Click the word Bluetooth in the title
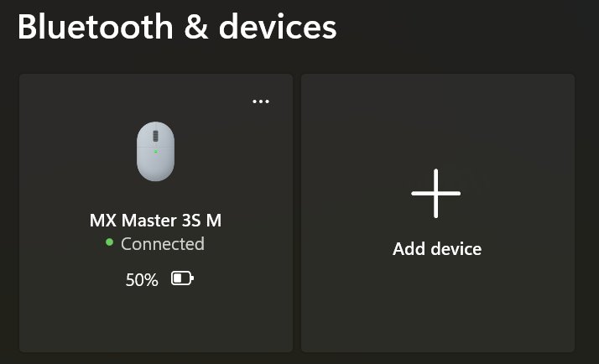The image size is (599, 364). tap(96, 27)
